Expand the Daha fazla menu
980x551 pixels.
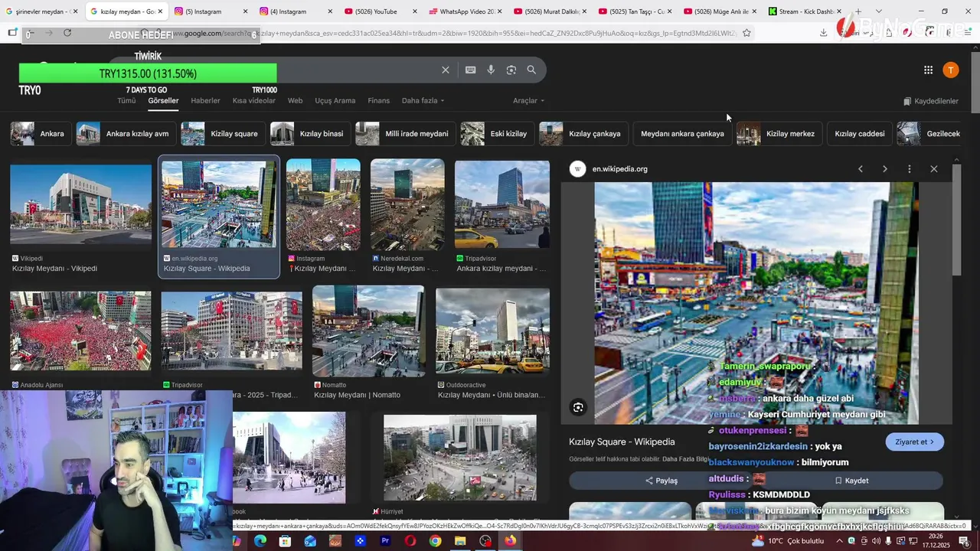point(423,101)
